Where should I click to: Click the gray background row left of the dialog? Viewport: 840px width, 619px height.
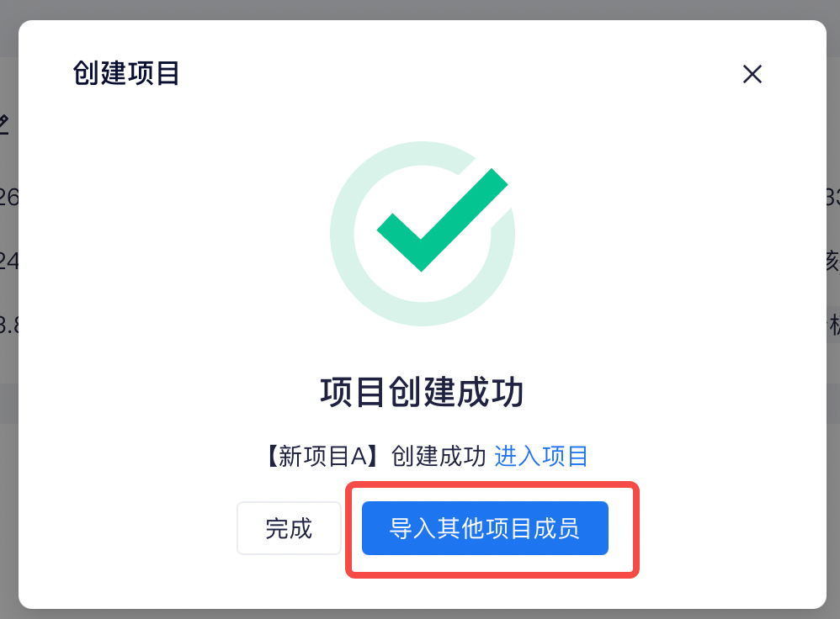(8, 403)
